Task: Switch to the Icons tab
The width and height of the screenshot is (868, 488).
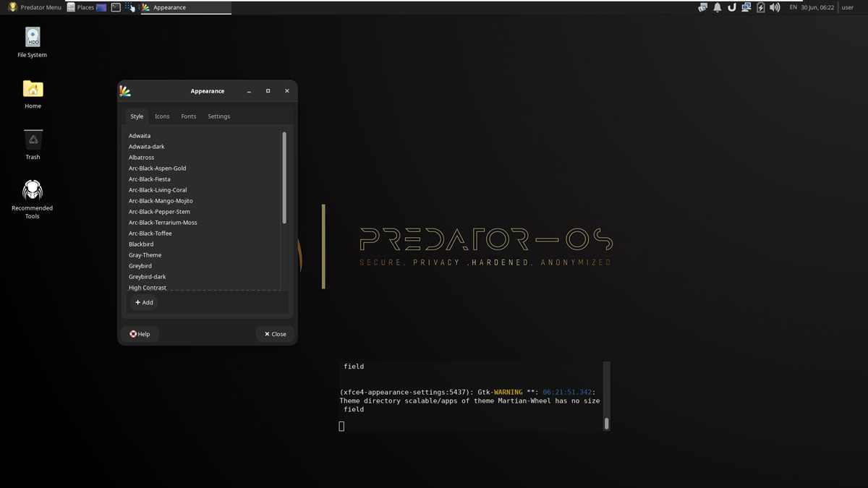Action: (162, 116)
